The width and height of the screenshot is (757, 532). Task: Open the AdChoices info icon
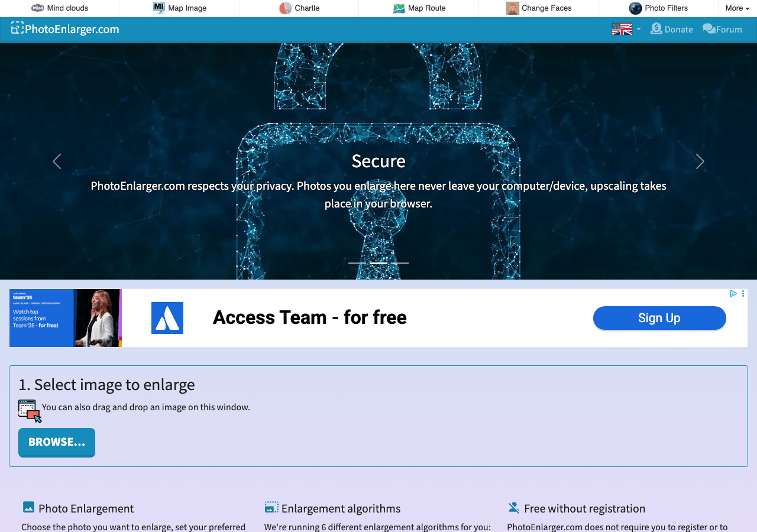pyautogui.click(x=733, y=293)
